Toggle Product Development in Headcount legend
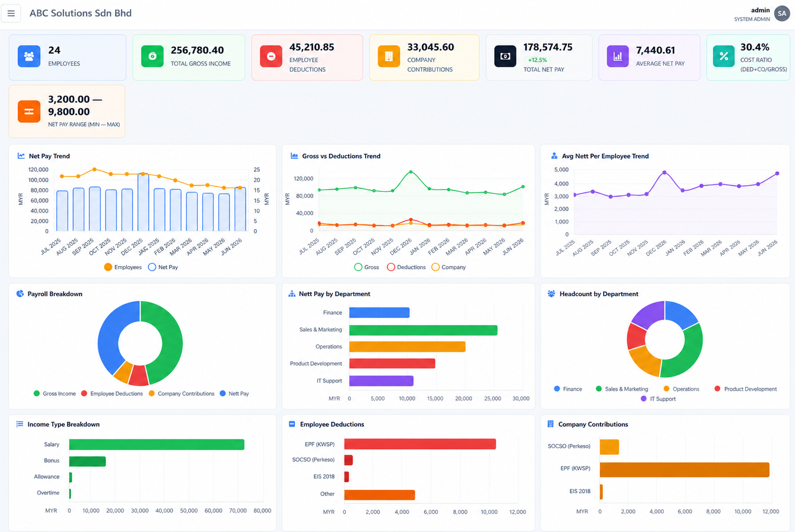Screen dimensions: 795x532 click(x=745, y=389)
